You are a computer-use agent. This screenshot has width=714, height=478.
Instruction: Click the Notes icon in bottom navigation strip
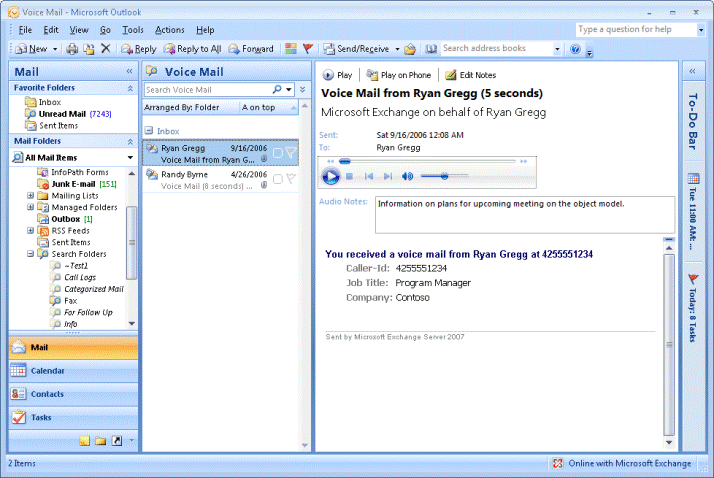pyautogui.click(x=85, y=441)
